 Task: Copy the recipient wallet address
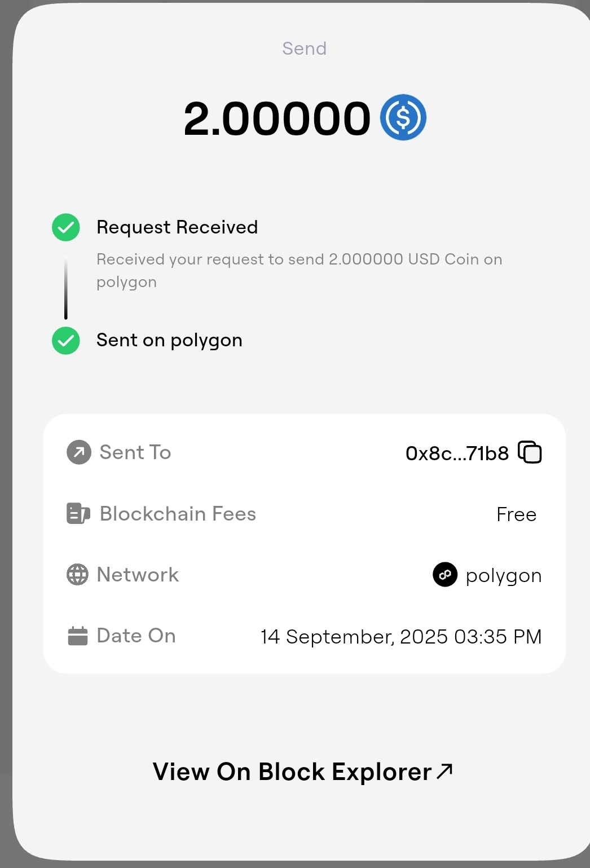click(x=530, y=452)
